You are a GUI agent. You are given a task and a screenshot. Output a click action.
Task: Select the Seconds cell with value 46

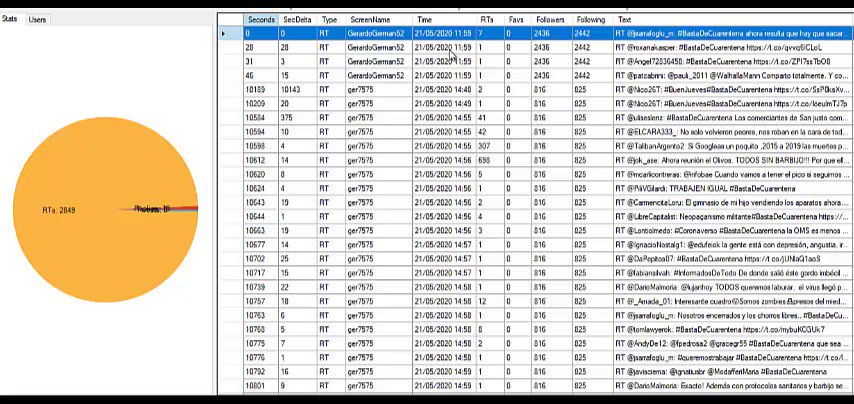pyautogui.click(x=261, y=76)
